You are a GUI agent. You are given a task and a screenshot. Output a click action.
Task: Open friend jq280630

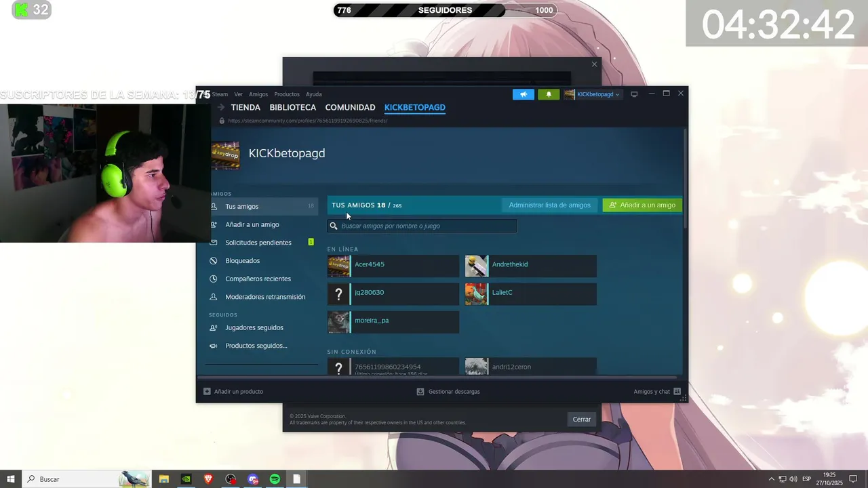(x=393, y=294)
